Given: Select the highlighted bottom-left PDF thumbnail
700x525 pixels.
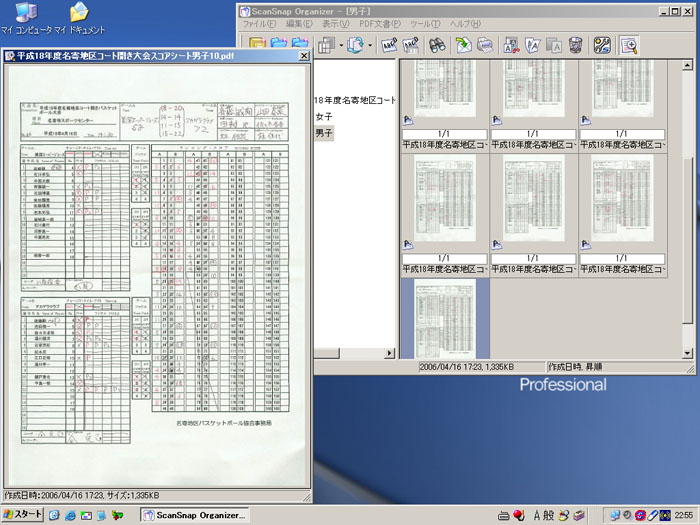Looking at the screenshot, I should click(444, 317).
